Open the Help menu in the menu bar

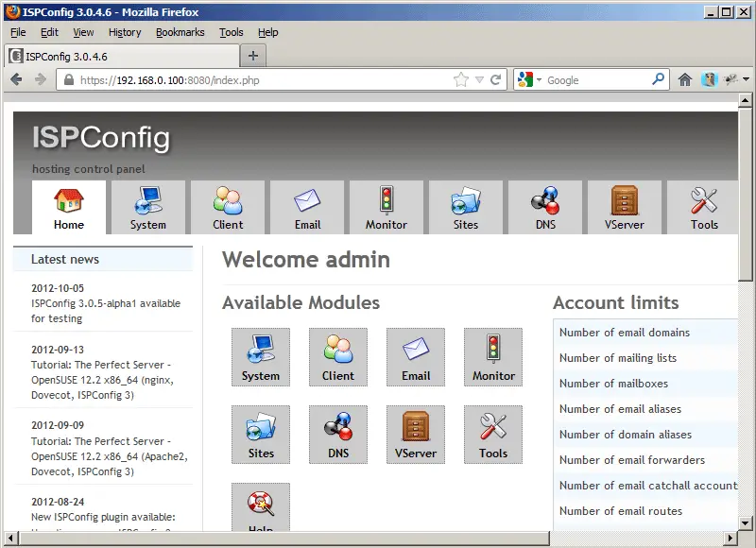click(268, 32)
